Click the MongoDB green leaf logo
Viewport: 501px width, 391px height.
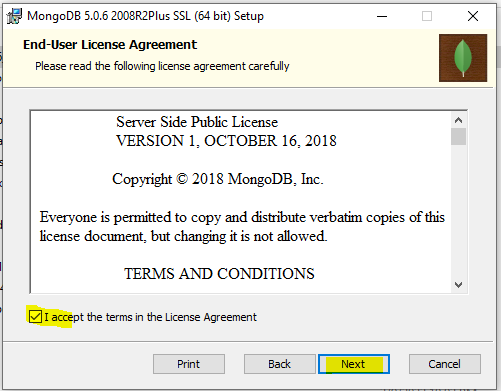(x=463, y=58)
